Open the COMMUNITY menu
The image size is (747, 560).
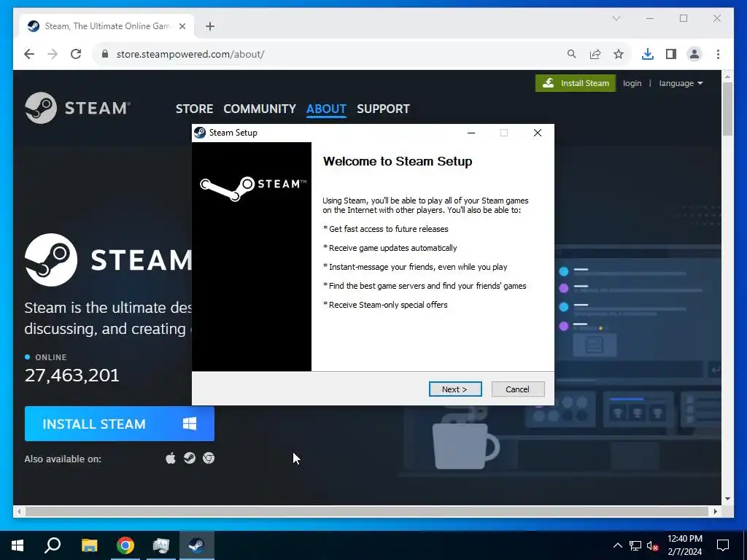pos(260,109)
